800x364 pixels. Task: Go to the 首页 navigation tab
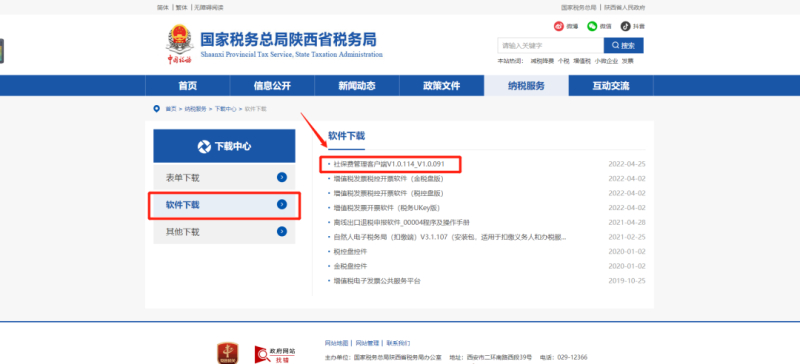click(187, 86)
